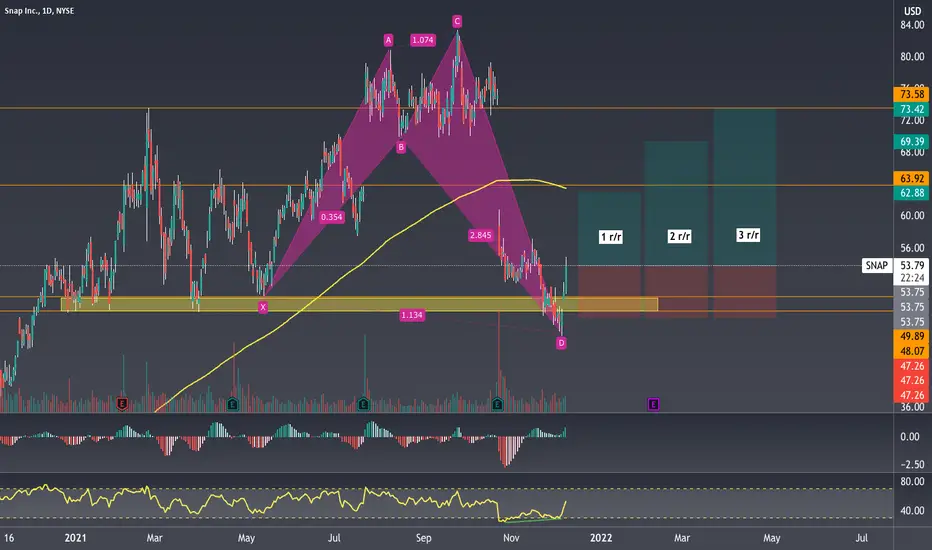
Task: Select pattern point label C
Action: (457, 21)
